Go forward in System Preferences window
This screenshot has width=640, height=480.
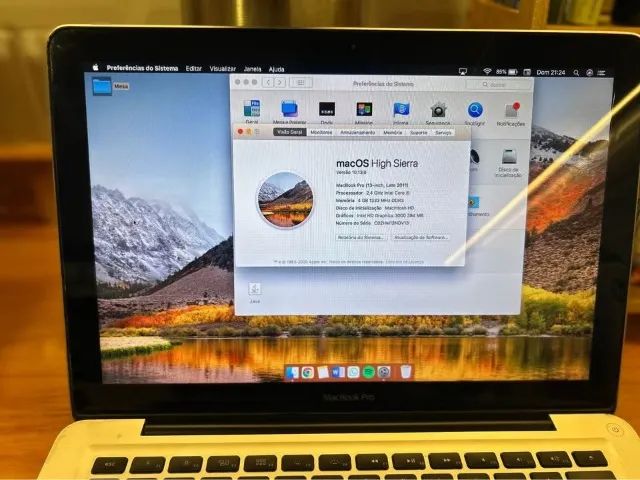point(280,82)
